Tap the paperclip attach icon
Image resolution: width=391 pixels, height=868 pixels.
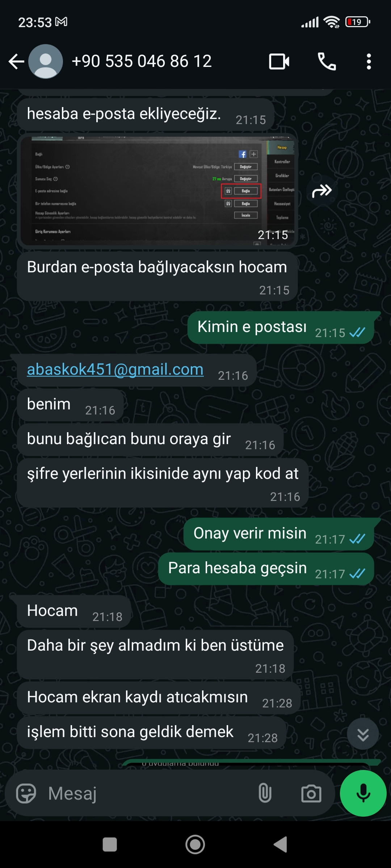pyautogui.click(x=265, y=793)
